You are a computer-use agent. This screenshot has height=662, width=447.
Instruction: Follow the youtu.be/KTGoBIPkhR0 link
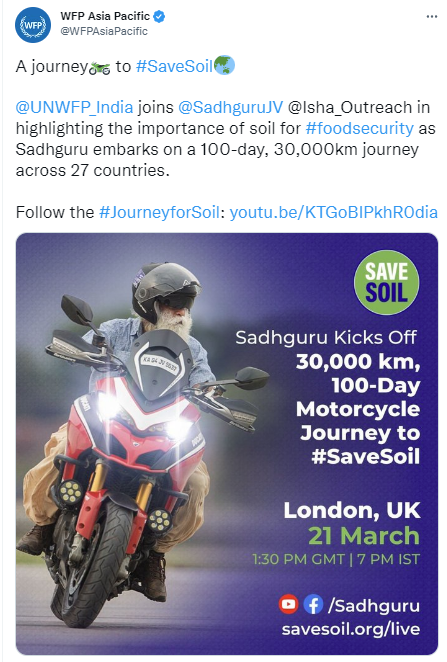click(333, 212)
